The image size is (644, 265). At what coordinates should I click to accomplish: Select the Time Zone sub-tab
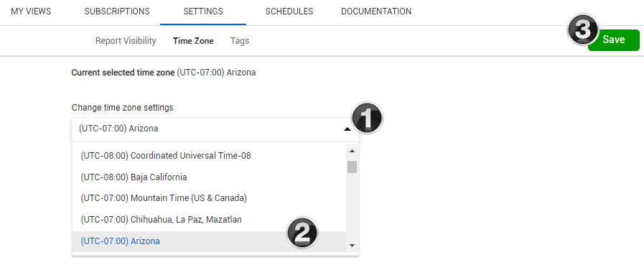pos(193,41)
